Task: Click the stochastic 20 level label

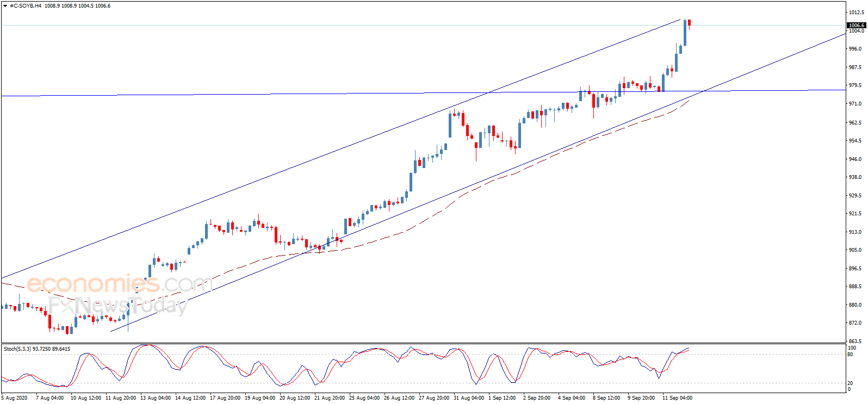Action: pos(850,383)
